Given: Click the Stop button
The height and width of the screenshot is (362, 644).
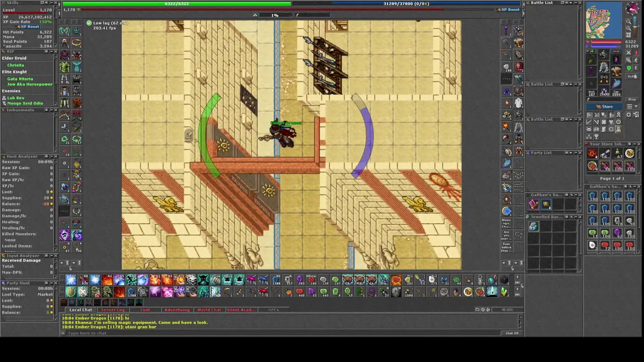Looking at the screenshot, I should (x=632, y=100).
